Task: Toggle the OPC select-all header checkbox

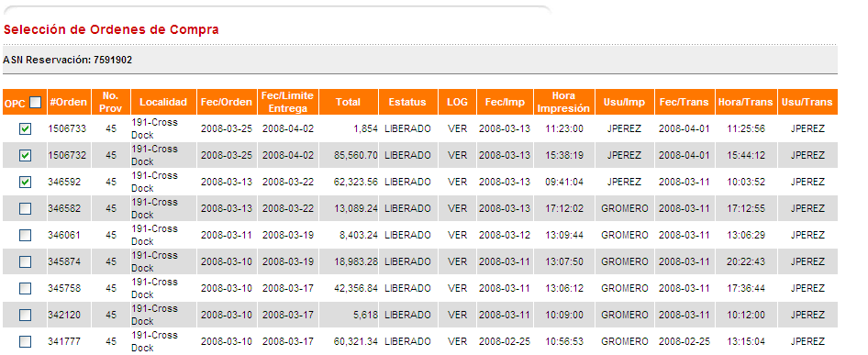Action: click(36, 103)
